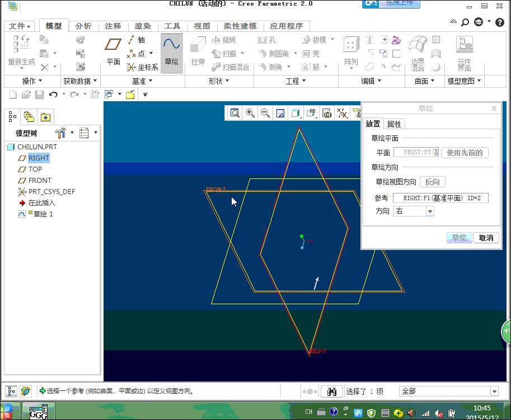Click the Point (点) datum tool
Screen dimensions: 511x420
pos(137,53)
